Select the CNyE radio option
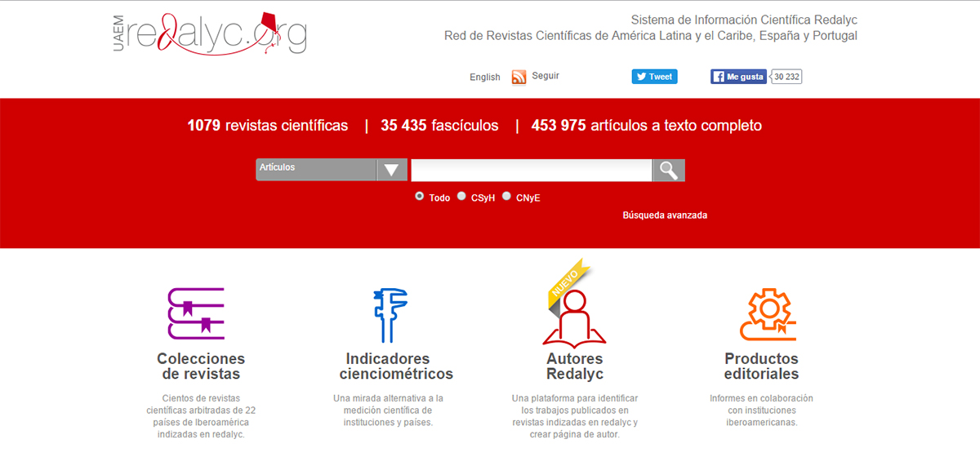 coord(506,197)
